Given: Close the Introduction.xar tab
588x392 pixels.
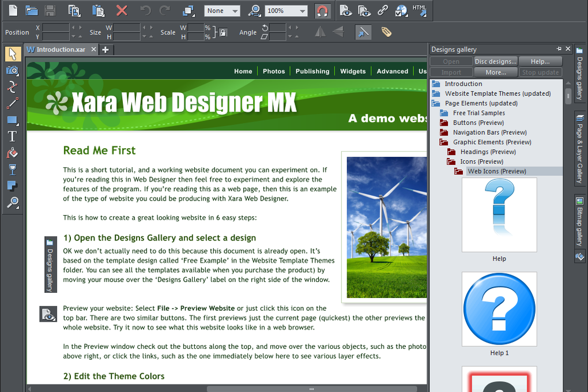Looking at the screenshot, I should (x=94, y=50).
